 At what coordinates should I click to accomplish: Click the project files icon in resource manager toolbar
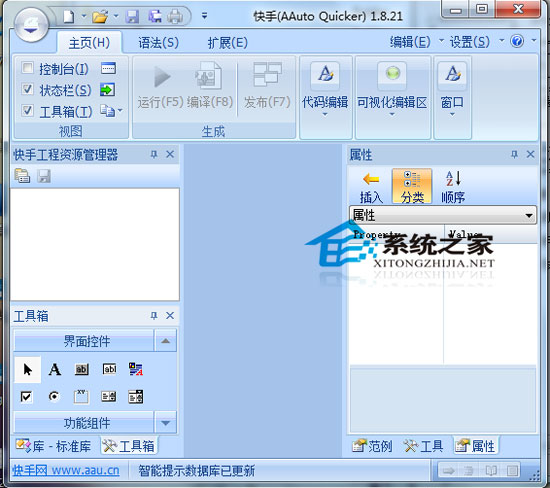point(22,176)
